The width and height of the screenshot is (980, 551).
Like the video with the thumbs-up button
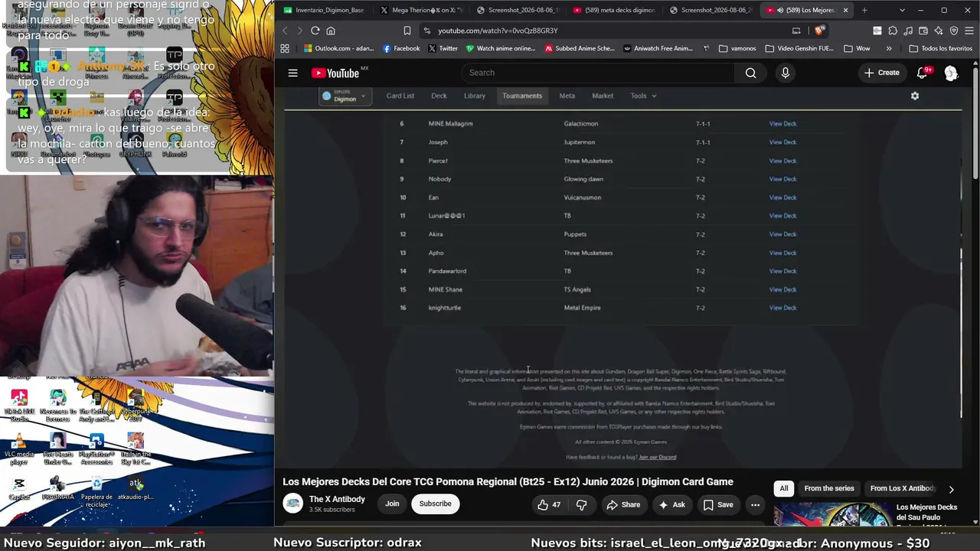550,504
